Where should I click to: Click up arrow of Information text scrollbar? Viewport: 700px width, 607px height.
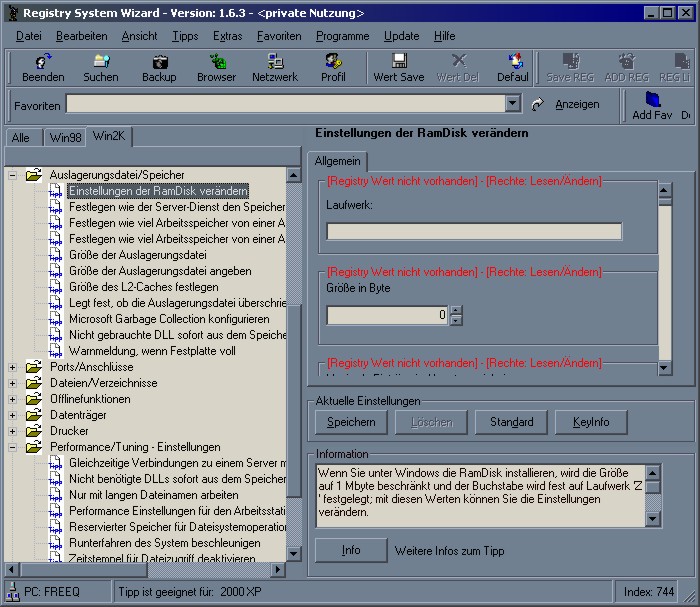(x=652, y=473)
